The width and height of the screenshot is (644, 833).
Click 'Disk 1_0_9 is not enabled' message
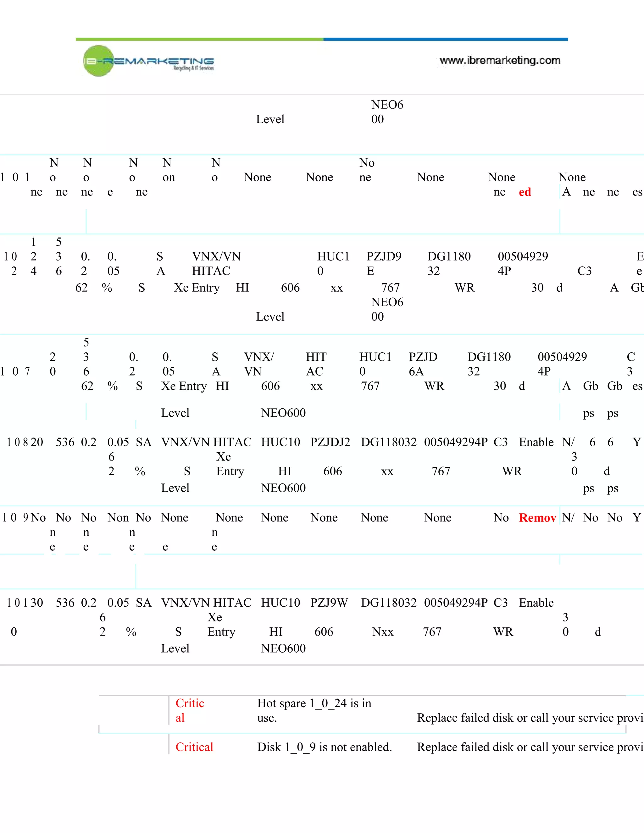[324, 747]
